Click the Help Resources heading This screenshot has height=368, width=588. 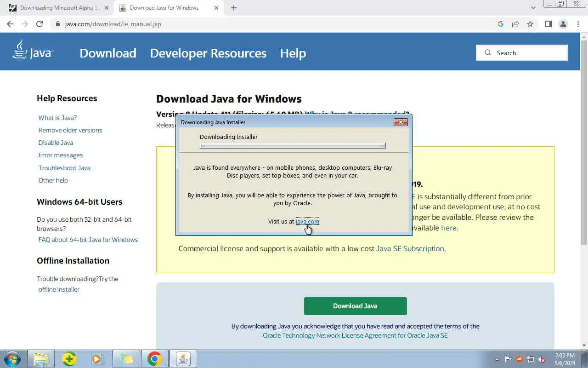[67, 98]
